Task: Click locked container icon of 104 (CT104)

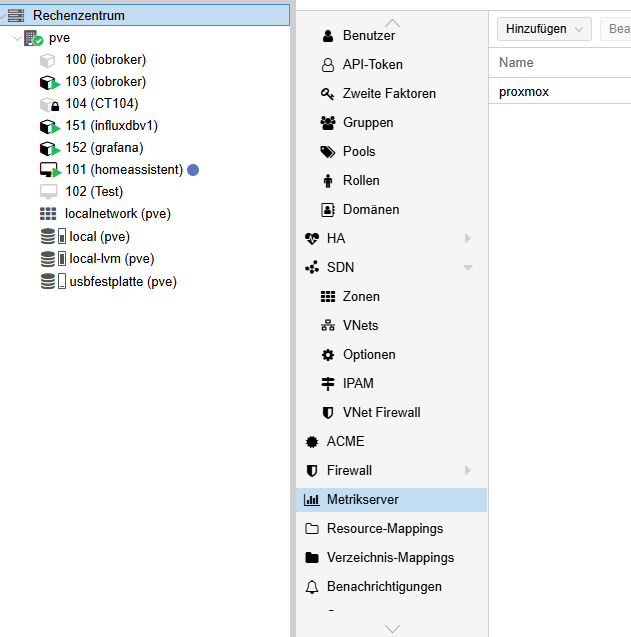Action: pyautogui.click(x=50, y=104)
